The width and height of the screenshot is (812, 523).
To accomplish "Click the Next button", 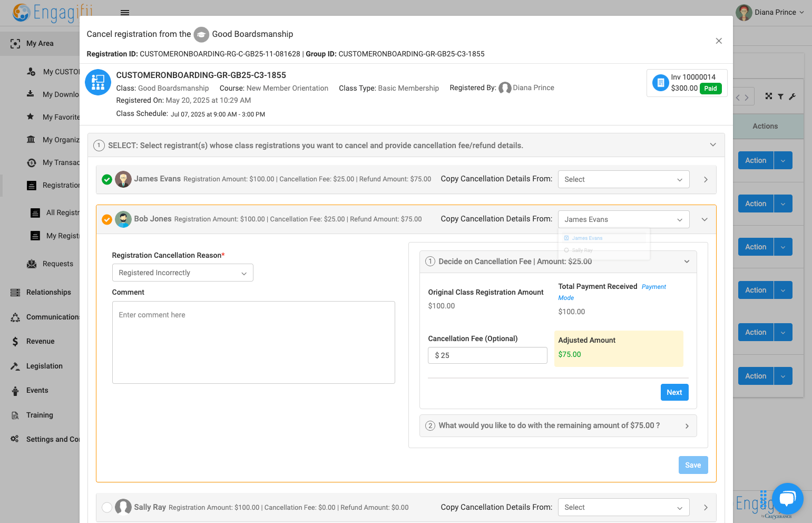I will pyautogui.click(x=674, y=392).
